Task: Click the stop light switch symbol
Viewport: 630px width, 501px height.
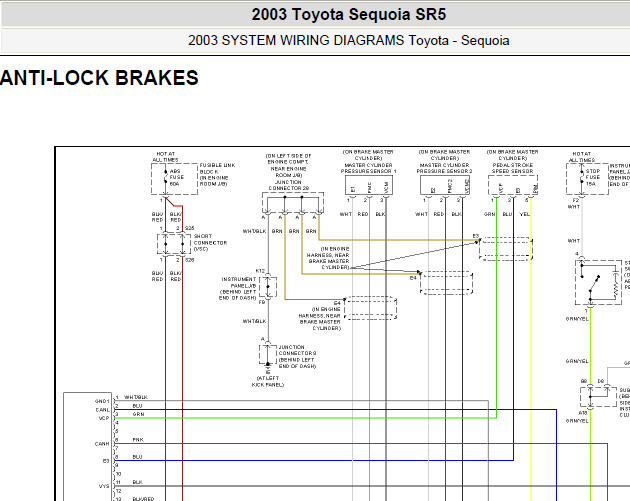Action: point(599,282)
